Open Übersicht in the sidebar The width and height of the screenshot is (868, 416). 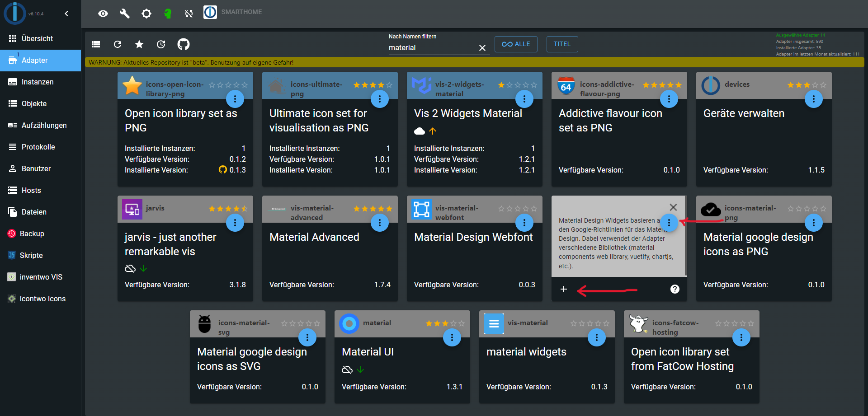point(41,38)
